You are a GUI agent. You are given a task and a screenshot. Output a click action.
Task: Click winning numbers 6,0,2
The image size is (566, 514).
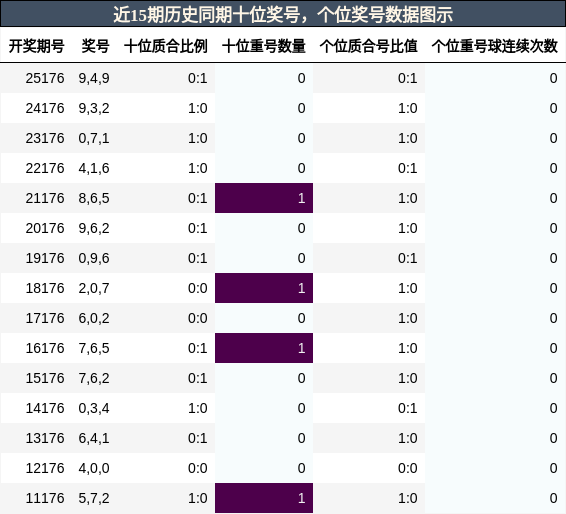coord(94,318)
